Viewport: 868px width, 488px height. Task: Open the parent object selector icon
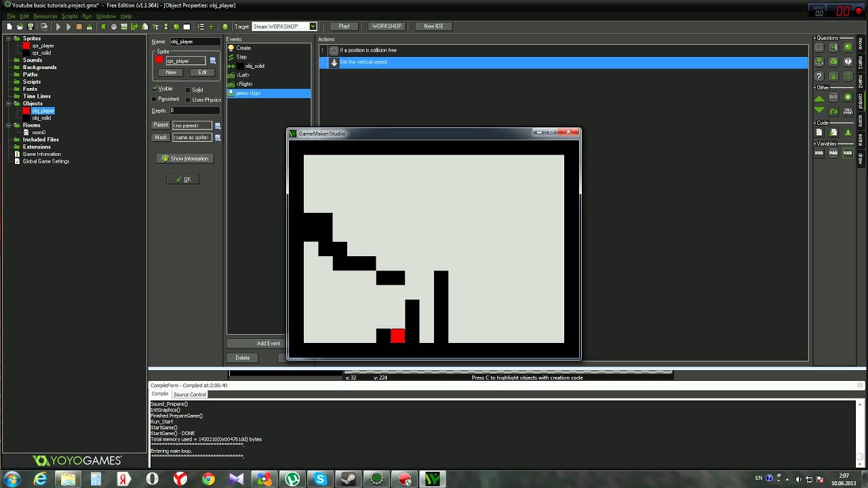(218, 125)
